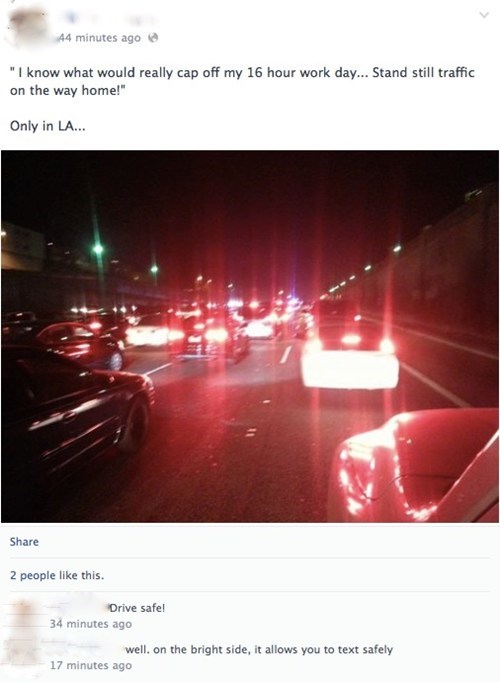The height and width of the screenshot is (683, 500).
Task: Open the night traffic photo
Action: pos(250,336)
